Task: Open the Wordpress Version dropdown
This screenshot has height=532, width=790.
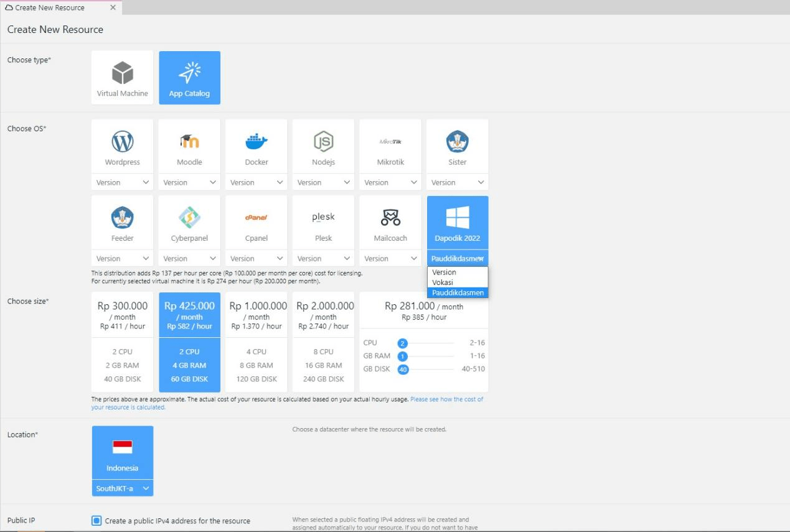Action: coord(122,182)
